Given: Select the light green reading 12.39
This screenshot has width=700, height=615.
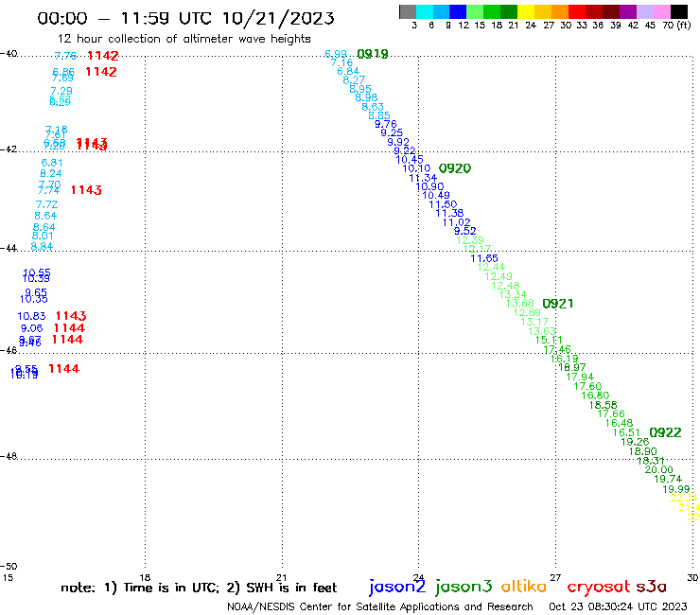Looking at the screenshot, I should (469, 240).
